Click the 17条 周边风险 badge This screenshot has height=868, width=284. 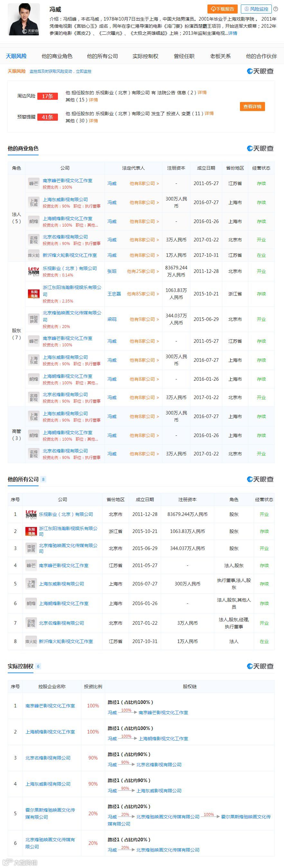pyautogui.click(x=48, y=96)
